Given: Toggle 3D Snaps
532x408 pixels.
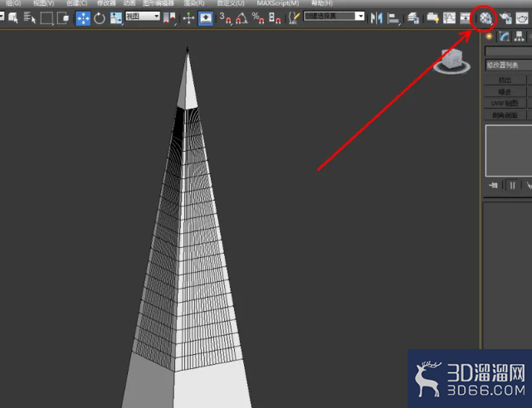Looking at the screenshot, I should (225, 18).
